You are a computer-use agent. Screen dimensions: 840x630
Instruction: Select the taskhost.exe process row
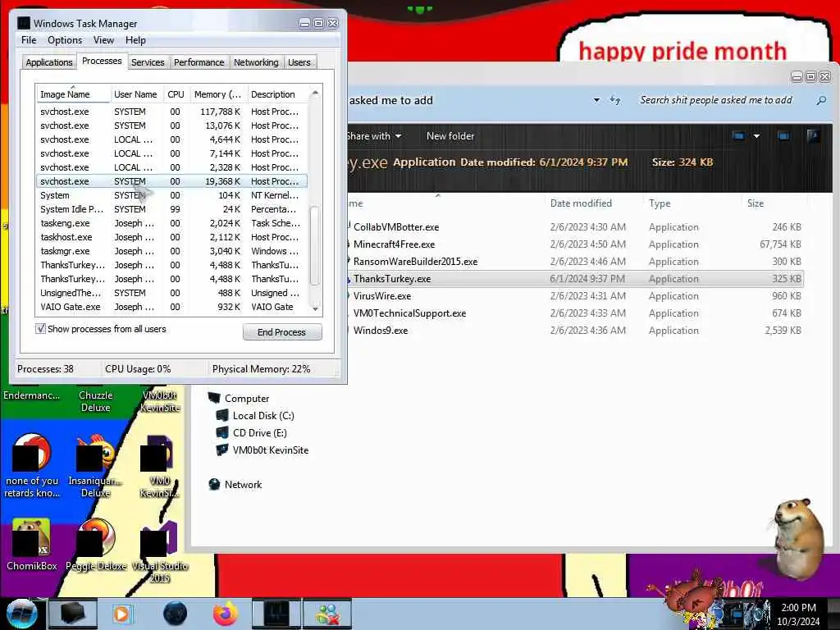[x=171, y=237]
